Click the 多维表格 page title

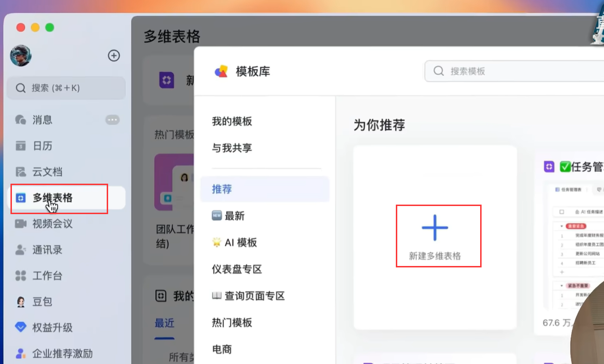click(x=172, y=37)
